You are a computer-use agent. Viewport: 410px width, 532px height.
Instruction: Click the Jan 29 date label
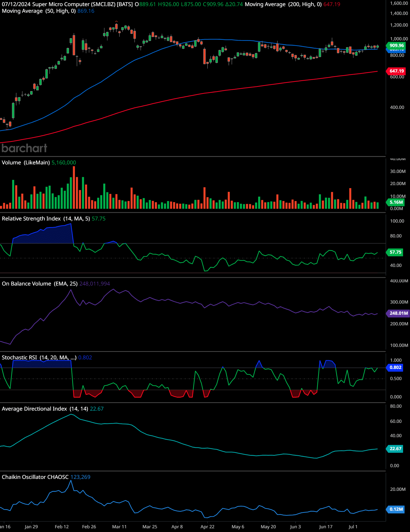click(31, 527)
